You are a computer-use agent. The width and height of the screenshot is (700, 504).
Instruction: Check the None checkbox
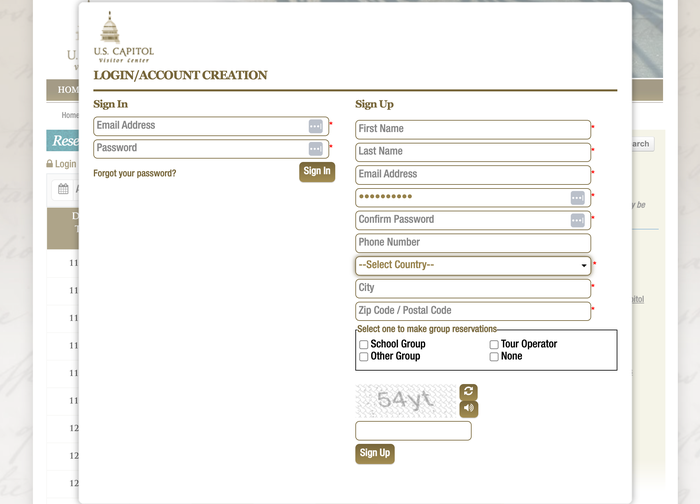[494, 357]
